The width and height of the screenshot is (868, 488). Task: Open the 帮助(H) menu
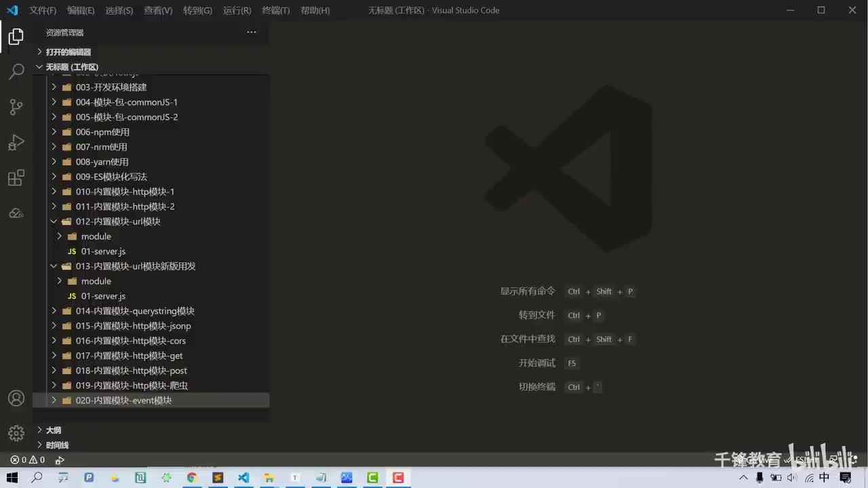coord(315,10)
